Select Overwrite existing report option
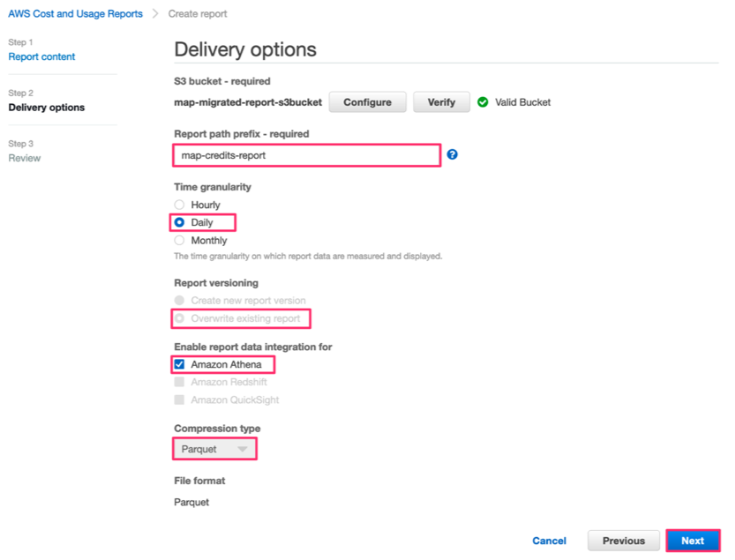 [x=179, y=318]
